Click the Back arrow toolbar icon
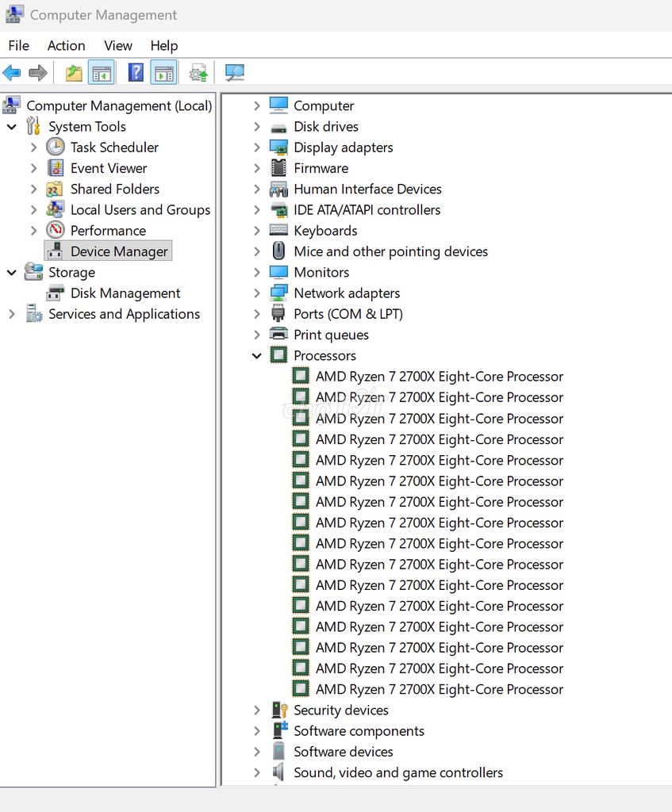The image size is (672, 812). pos(11,73)
